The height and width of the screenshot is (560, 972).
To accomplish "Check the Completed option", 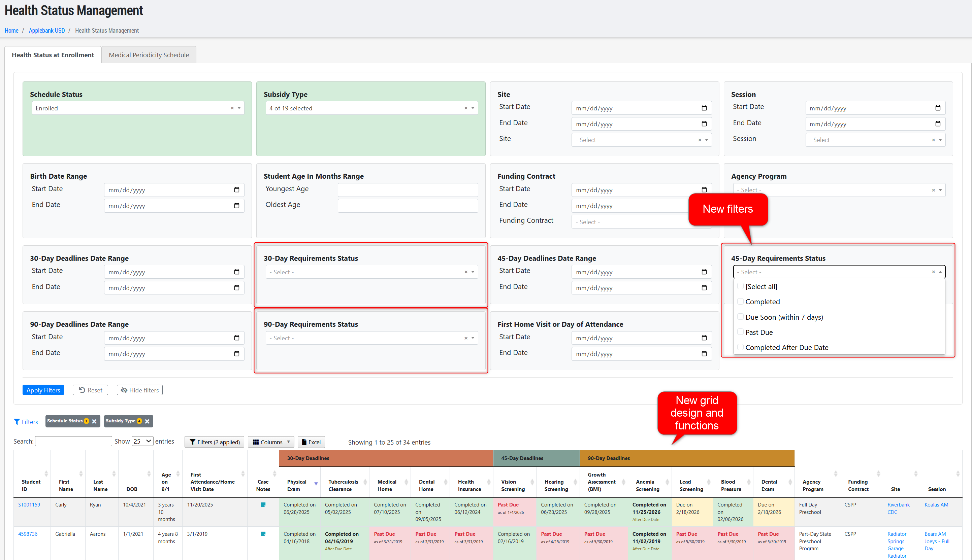I will (x=740, y=302).
